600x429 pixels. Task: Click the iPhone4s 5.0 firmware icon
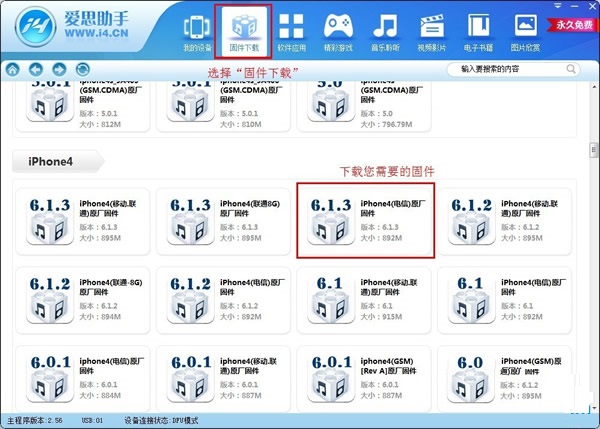tap(331, 101)
